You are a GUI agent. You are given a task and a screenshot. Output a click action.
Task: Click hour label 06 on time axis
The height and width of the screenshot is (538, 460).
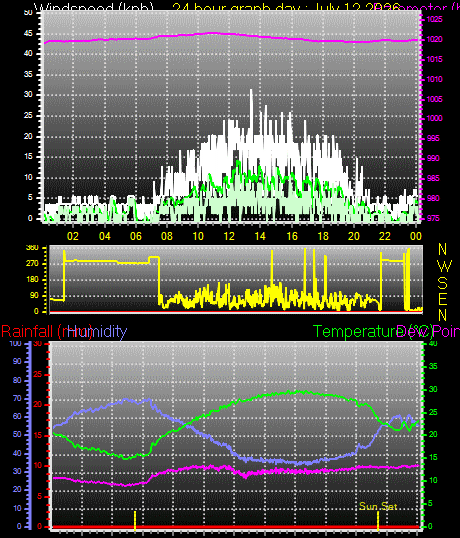pyautogui.click(x=135, y=236)
